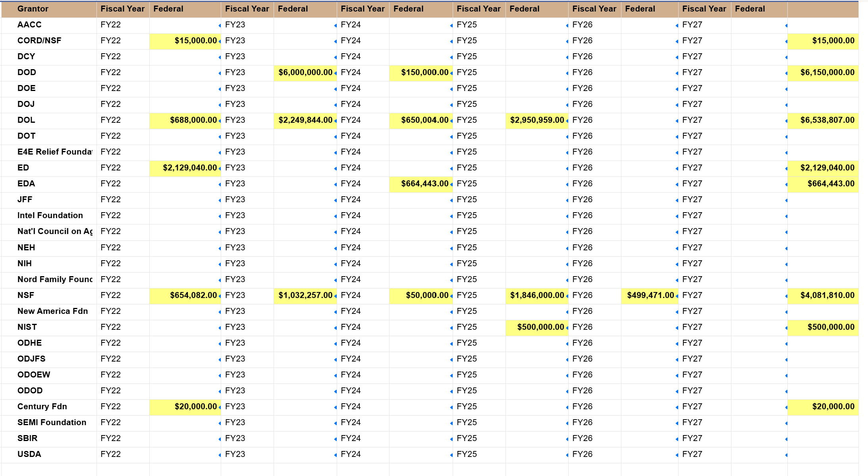This screenshot has width=868, height=476.
Task: Click the USDA row label
Action: click(x=49, y=455)
